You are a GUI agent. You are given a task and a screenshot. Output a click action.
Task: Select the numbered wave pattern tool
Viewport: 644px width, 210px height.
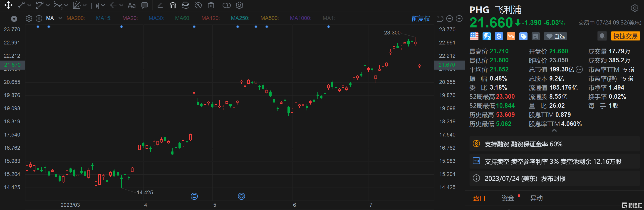(x=58, y=5)
